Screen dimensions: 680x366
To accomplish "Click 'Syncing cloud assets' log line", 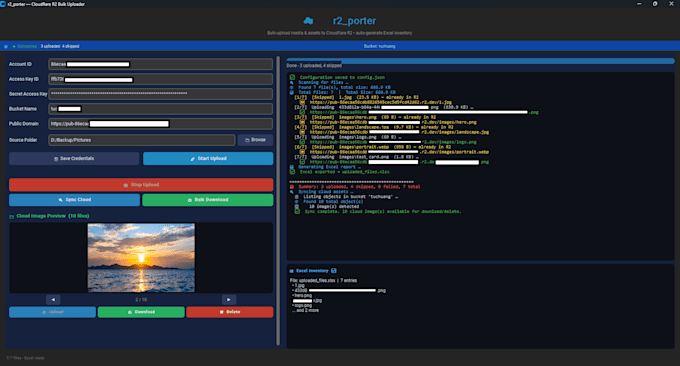I will click(325, 192).
